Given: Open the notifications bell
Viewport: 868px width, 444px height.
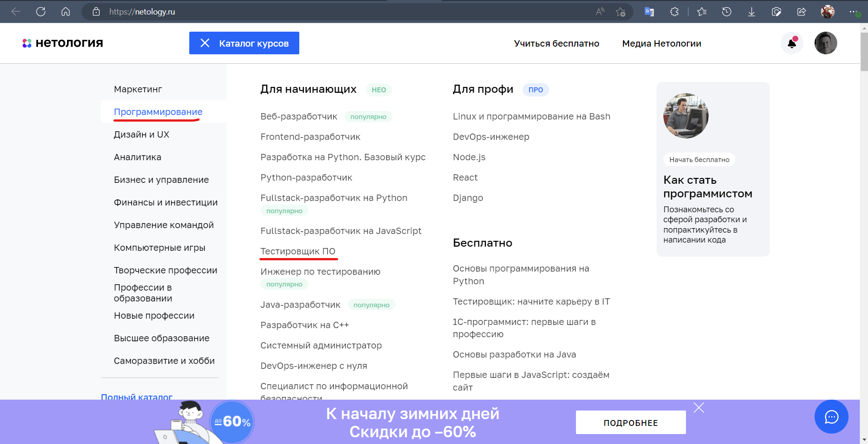Looking at the screenshot, I should pos(792,43).
